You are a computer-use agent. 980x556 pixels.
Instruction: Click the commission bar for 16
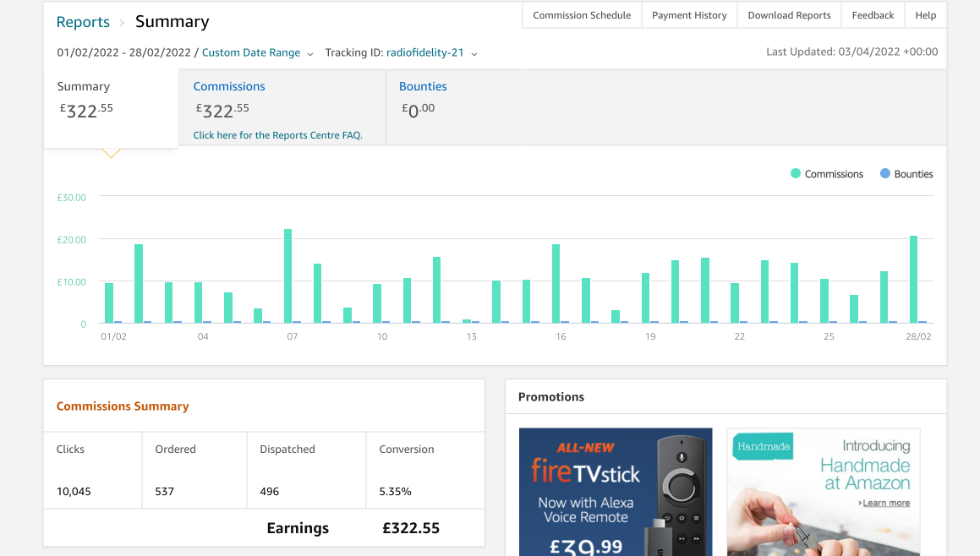pos(556,284)
